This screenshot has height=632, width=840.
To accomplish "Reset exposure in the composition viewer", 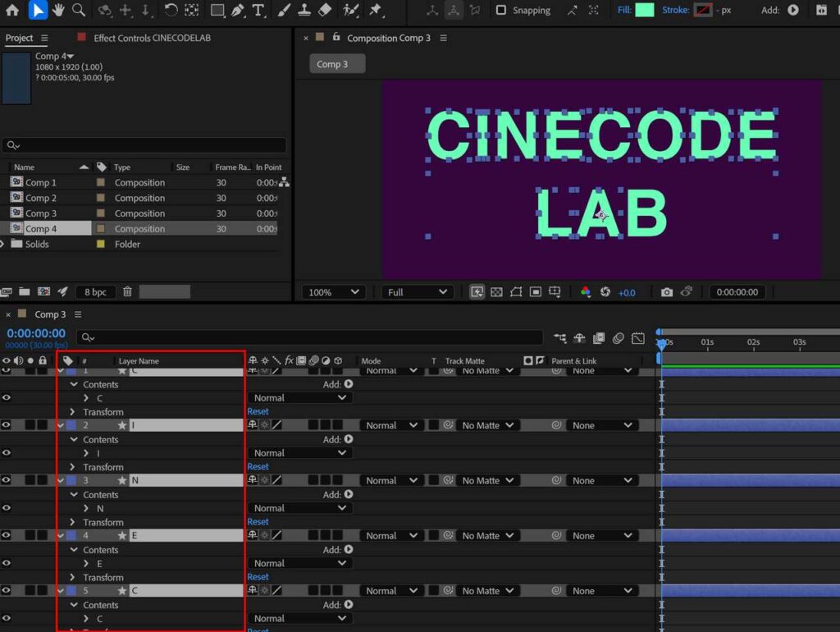I will coord(605,291).
